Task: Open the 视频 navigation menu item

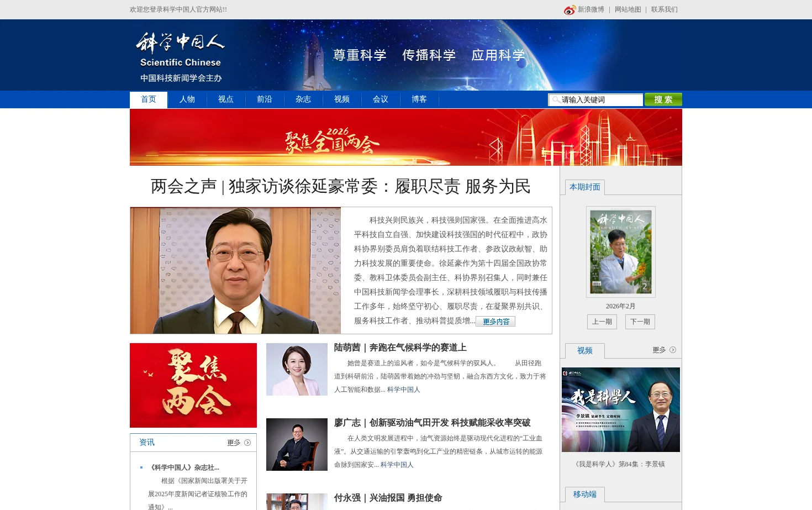Action: coord(342,99)
